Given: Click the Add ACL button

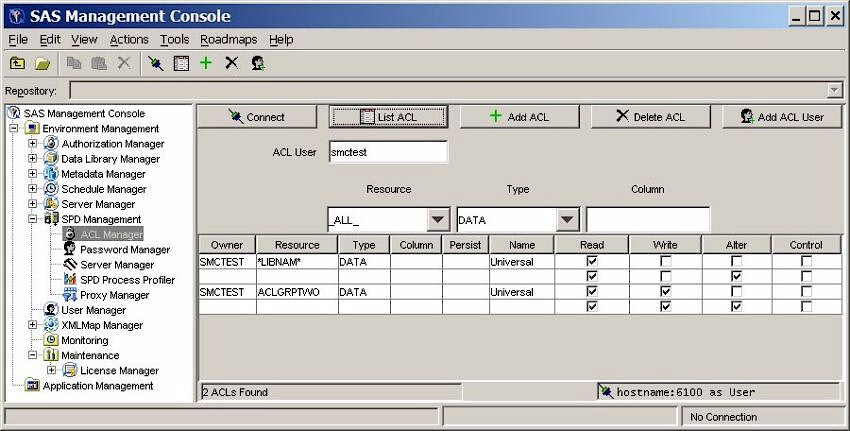Looking at the screenshot, I should tap(519, 117).
